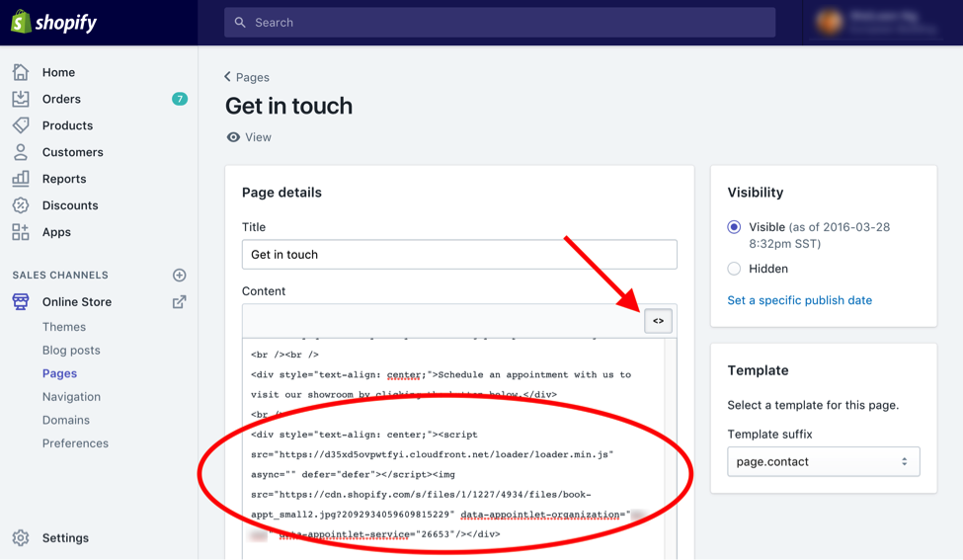This screenshot has width=963, height=560.
Task: Click the back chevron before Pages
Action: [x=227, y=77]
